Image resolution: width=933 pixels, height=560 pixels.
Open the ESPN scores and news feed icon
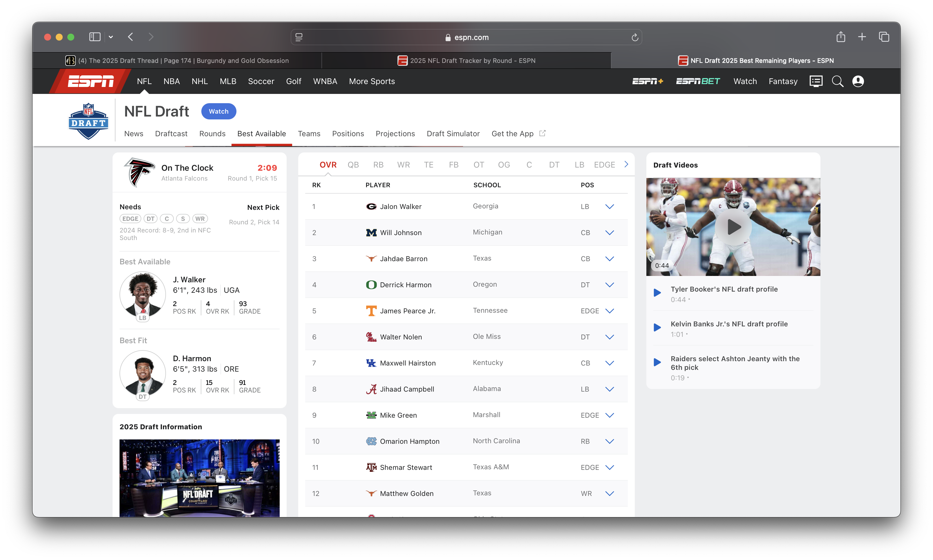pos(816,81)
